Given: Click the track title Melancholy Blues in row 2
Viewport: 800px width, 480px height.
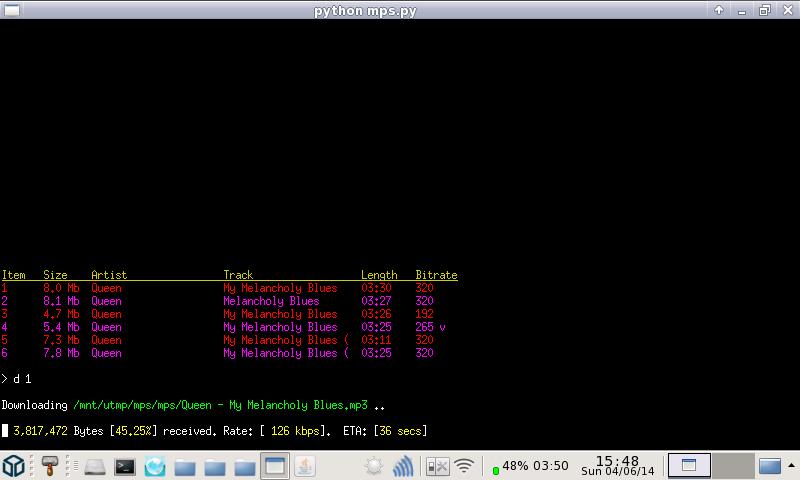Looking at the screenshot, I should [271, 301].
